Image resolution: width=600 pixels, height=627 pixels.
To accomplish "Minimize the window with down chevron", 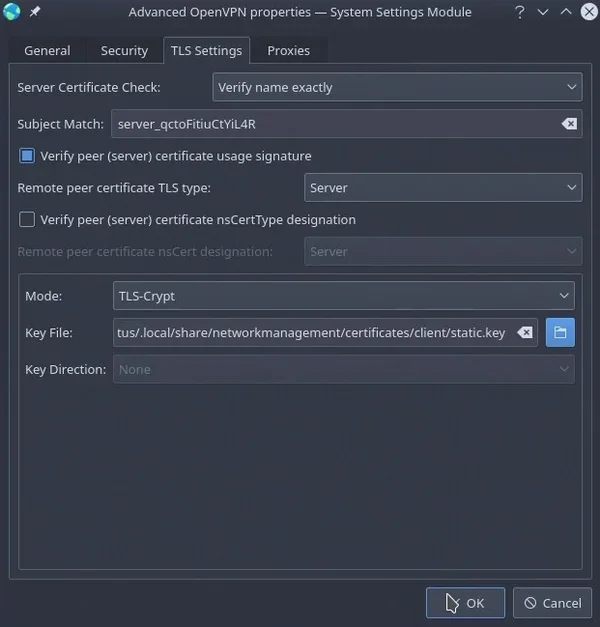I will pos(543,12).
